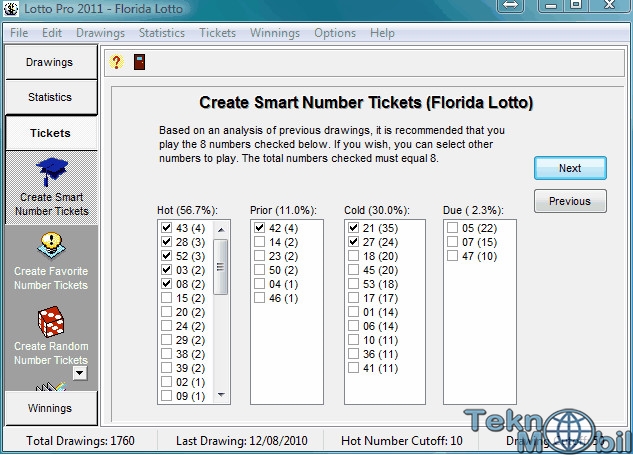Check cold number 17 (17)
Viewport: 633px width, 455px height.
tap(353, 298)
